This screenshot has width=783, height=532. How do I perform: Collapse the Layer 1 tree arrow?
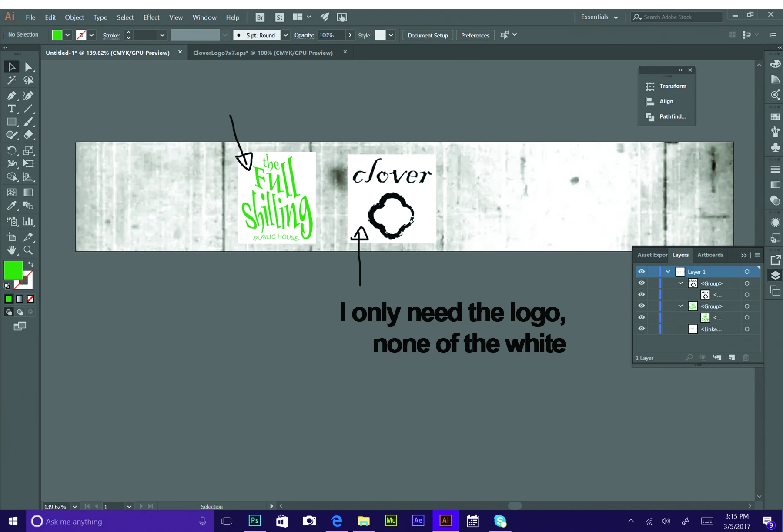pyautogui.click(x=668, y=272)
